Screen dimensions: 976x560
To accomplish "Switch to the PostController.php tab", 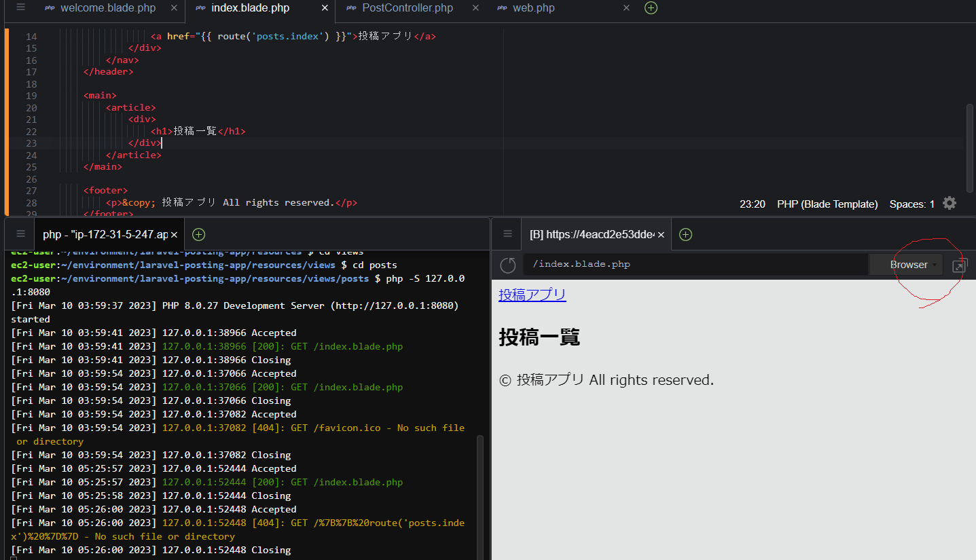I will point(407,8).
